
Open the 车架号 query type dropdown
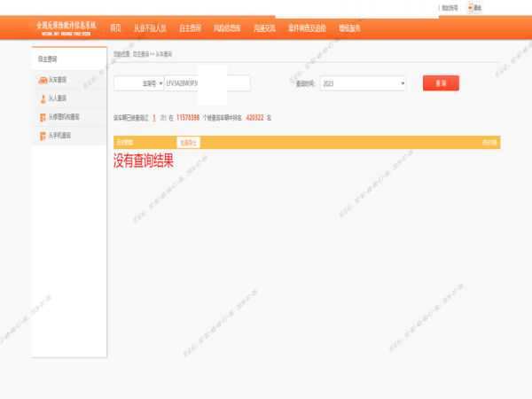(139, 83)
